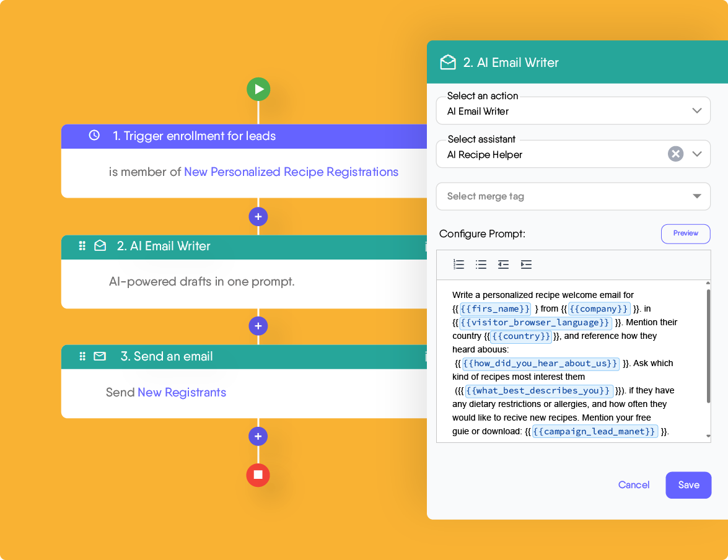Decrease indentation using the toolbar icon

[x=503, y=265]
